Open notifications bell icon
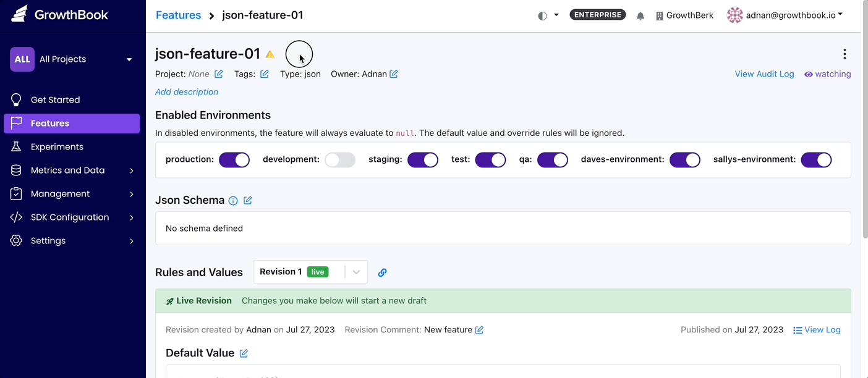This screenshot has width=868, height=378. pos(640,15)
